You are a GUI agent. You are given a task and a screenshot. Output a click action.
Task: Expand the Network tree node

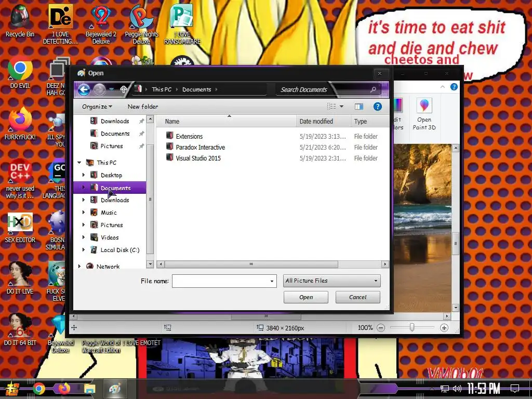(x=79, y=267)
